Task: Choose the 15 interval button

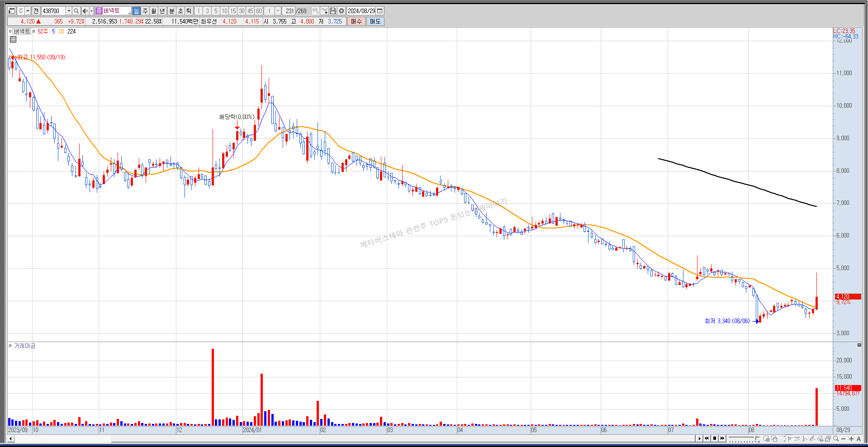Action: [x=233, y=11]
